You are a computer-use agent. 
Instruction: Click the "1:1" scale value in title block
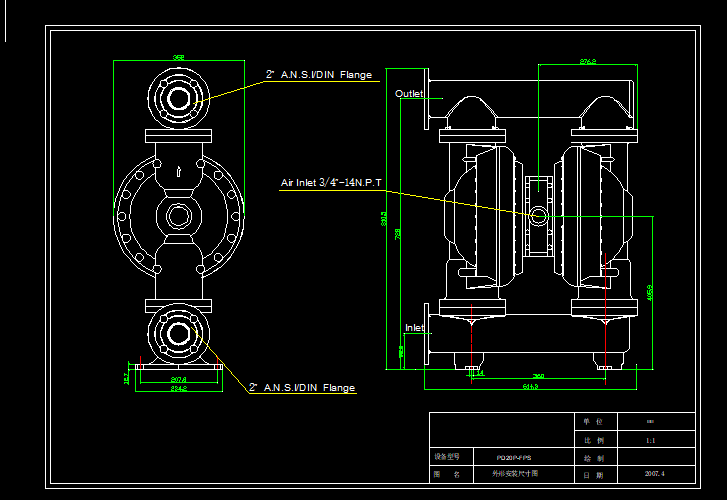click(650, 440)
